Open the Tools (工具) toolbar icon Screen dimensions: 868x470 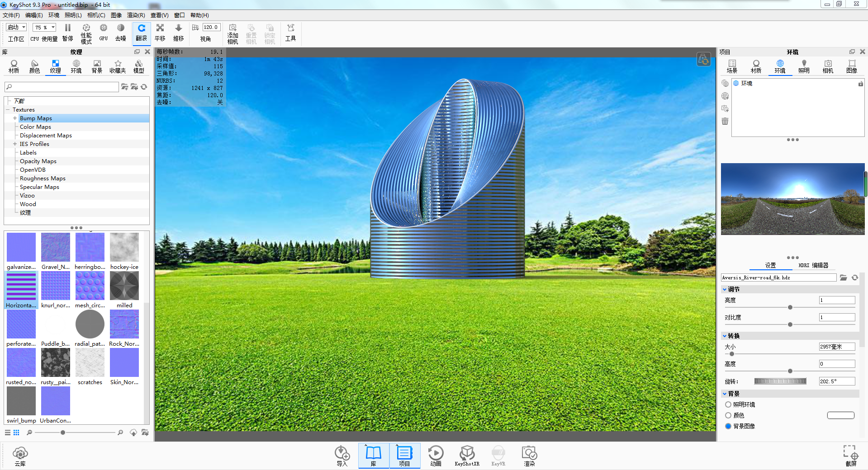coord(290,33)
